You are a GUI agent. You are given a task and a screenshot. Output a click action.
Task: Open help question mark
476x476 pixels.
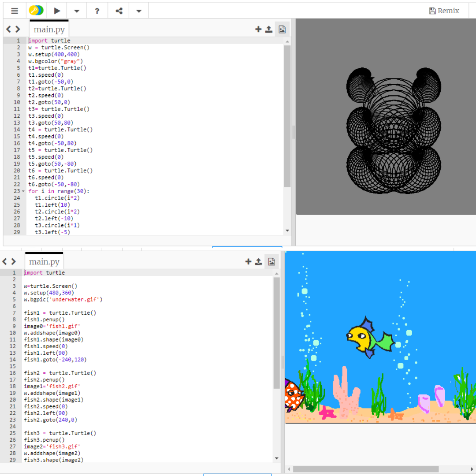97,11
